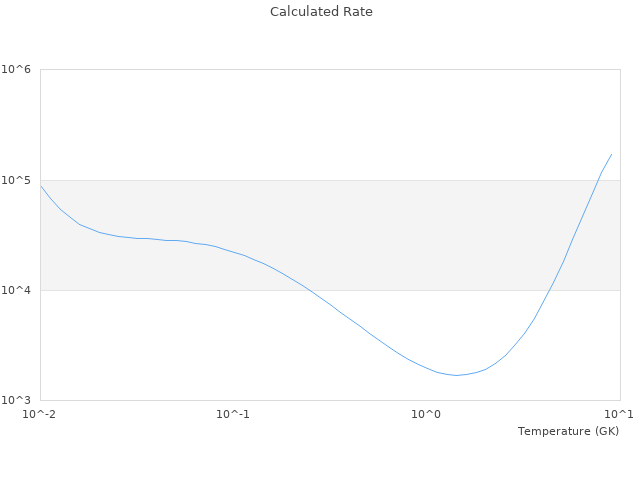Click where the rising curve crosses the 10^4 line
This screenshot has width=640, height=480.
549,290
